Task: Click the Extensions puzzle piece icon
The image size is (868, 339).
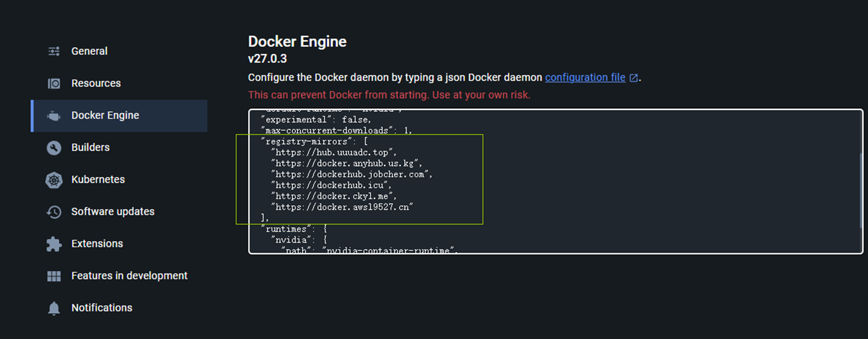Action: (54, 244)
